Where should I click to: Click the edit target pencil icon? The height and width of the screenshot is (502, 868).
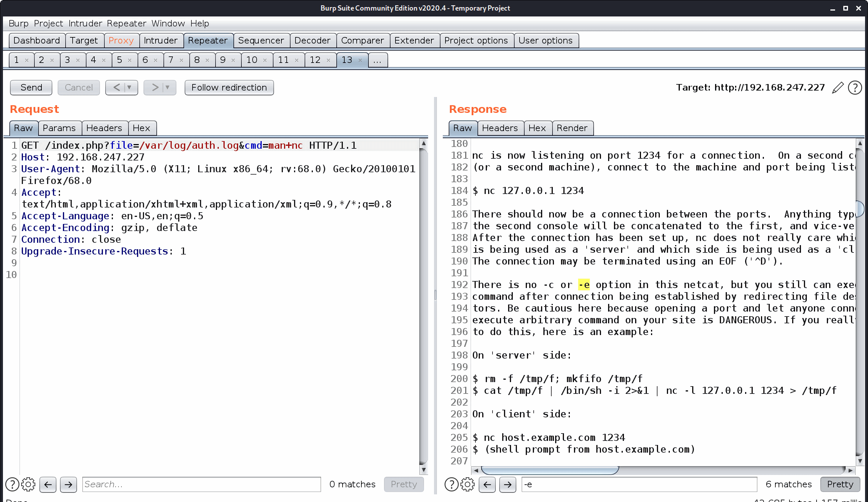(837, 88)
